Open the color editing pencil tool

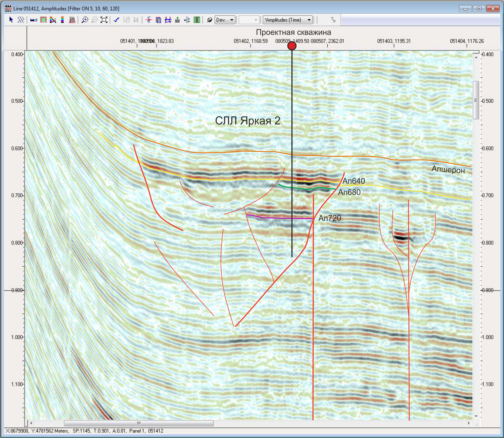pos(53,20)
